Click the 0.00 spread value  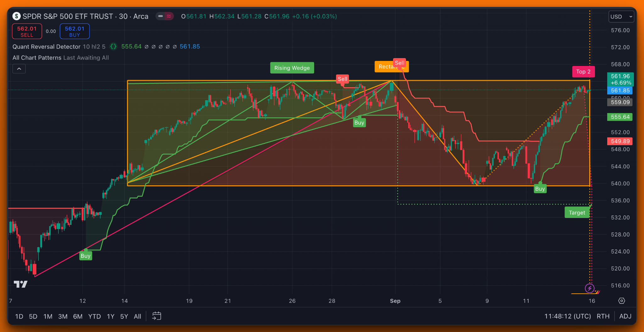(51, 31)
